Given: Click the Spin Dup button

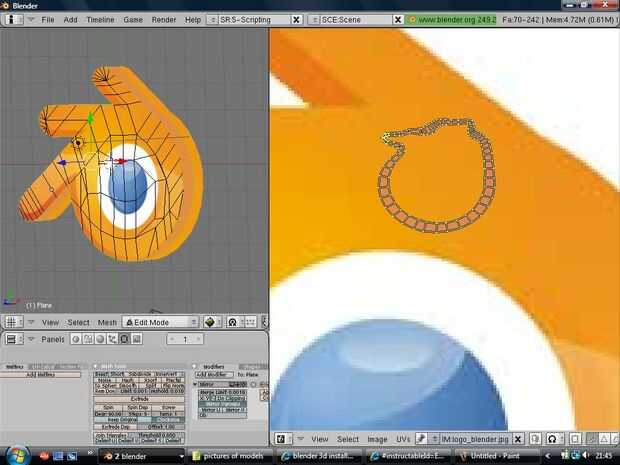Looking at the screenshot, I should [x=138, y=407].
